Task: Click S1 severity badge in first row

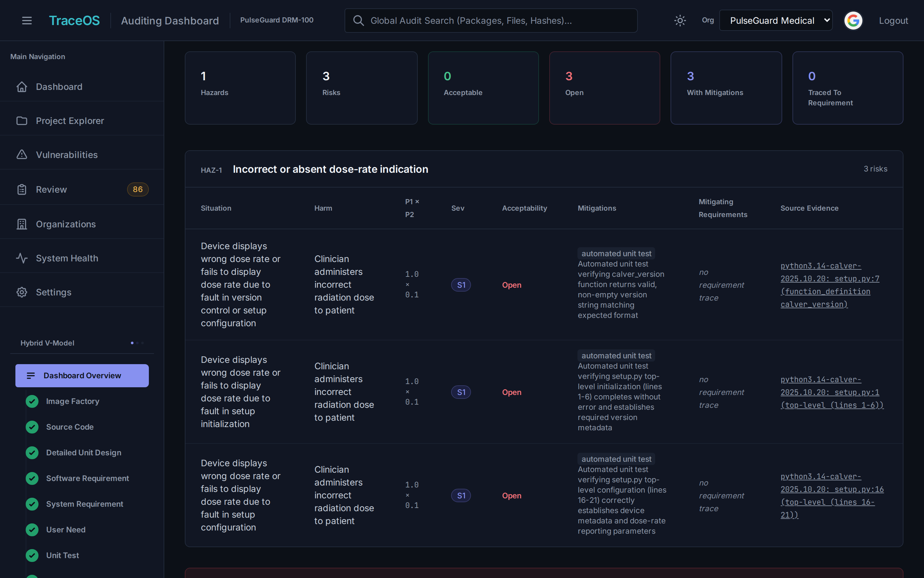Action: tap(461, 285)
